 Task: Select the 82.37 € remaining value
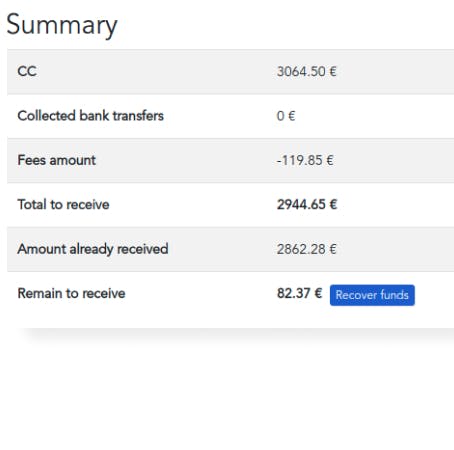pyautogui.click(x=300, y=293)
